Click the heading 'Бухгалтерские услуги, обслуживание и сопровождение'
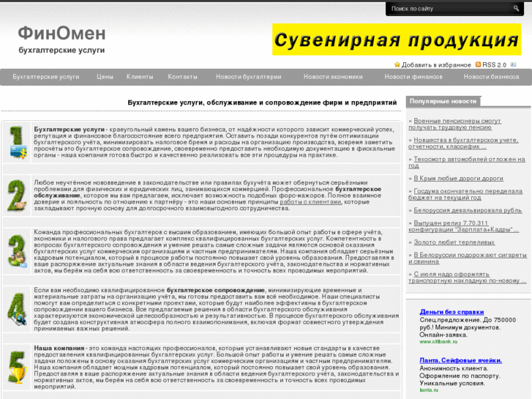The width and height of the screenshot is (532, 399). pyautogui.click(x=262, y=102)
